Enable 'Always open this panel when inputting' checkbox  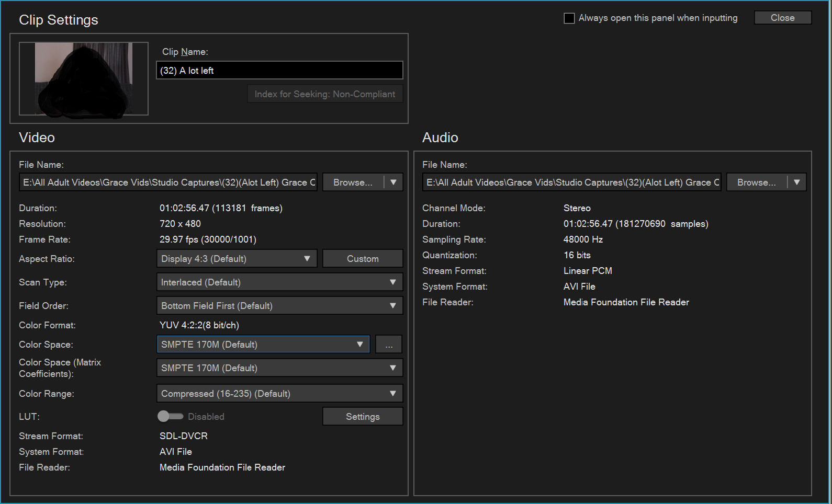(x=569, y=18)
